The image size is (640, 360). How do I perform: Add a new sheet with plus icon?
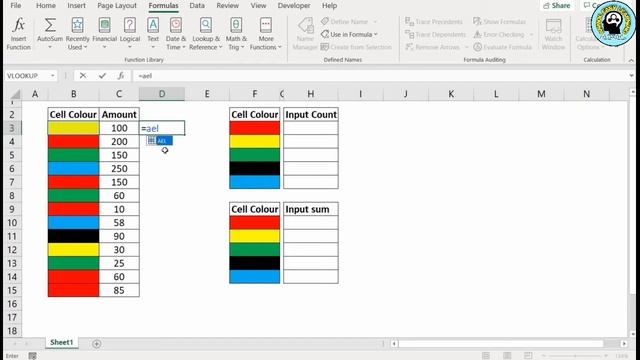pos(97,344)
